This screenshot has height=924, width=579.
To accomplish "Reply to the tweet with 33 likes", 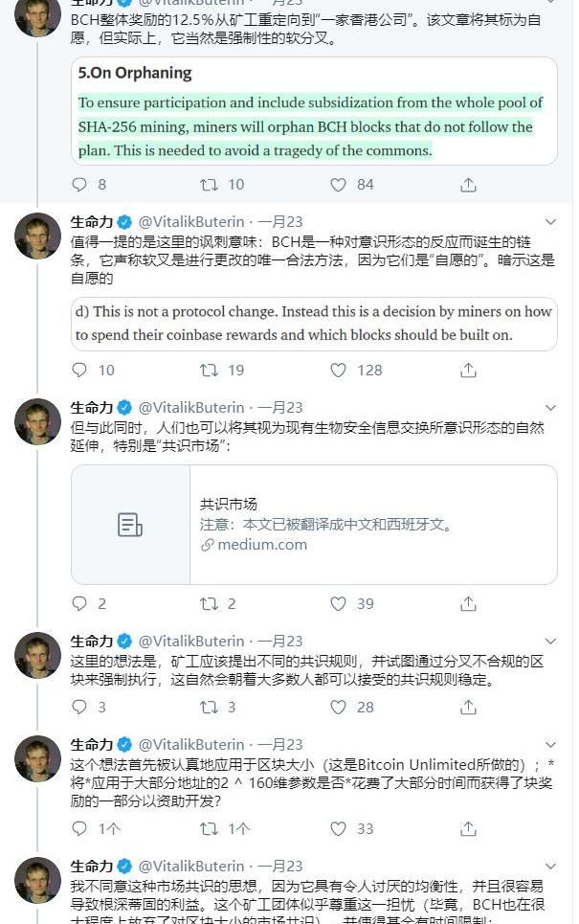I will tap(80, 829).
